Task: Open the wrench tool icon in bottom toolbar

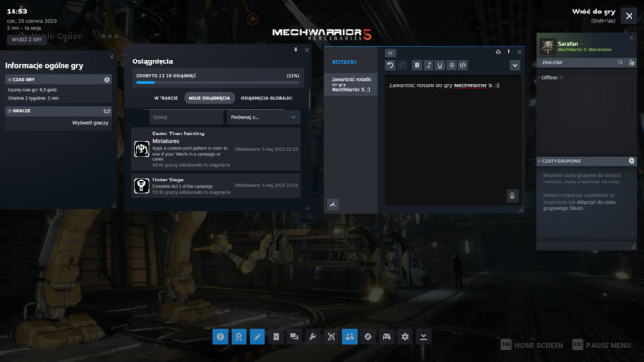Action: point(312,336)
